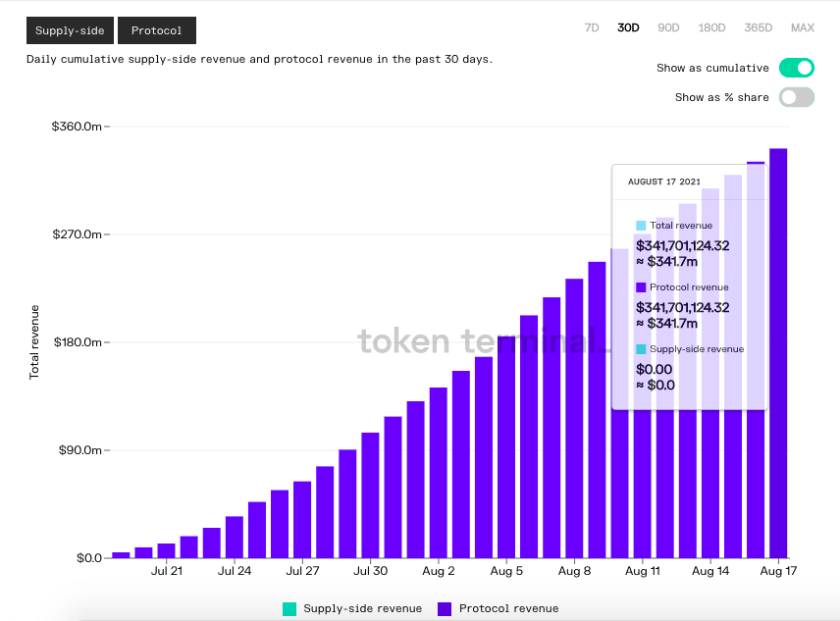Click the bar above Jul 24

click(235, 537)
